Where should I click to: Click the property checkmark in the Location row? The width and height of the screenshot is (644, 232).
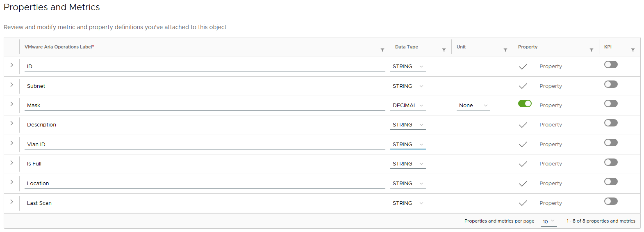(x=523, y=184)
